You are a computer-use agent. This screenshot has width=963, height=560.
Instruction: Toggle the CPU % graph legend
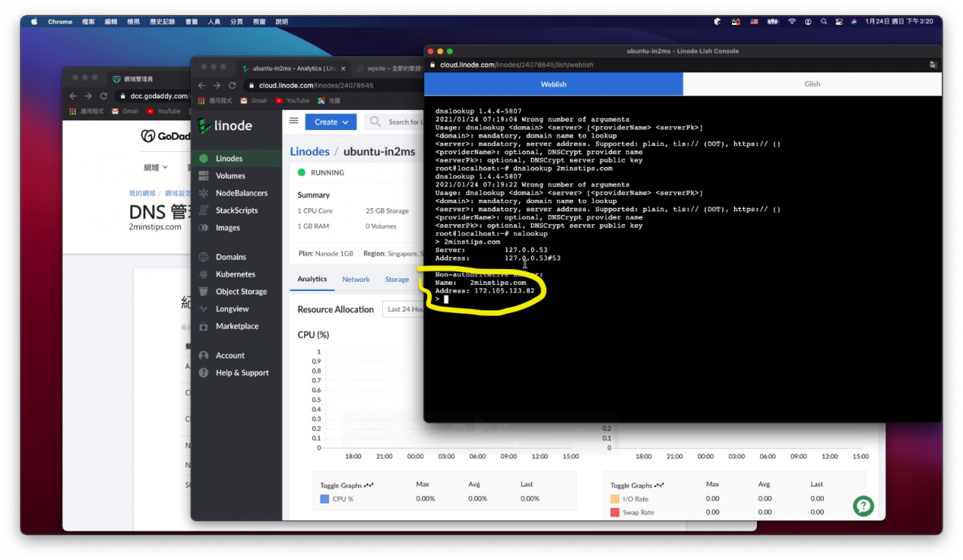point(336,499)
